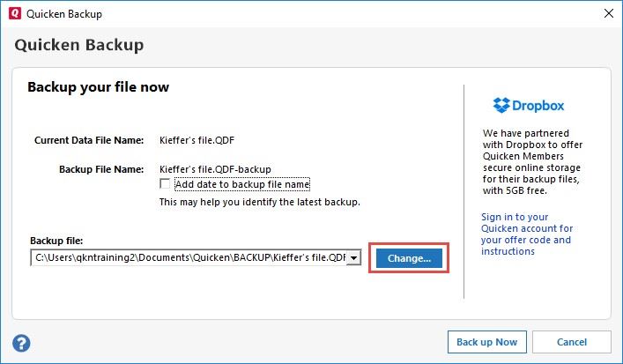
Task: Enable Add date to backup file name
Action: (165, 184)
